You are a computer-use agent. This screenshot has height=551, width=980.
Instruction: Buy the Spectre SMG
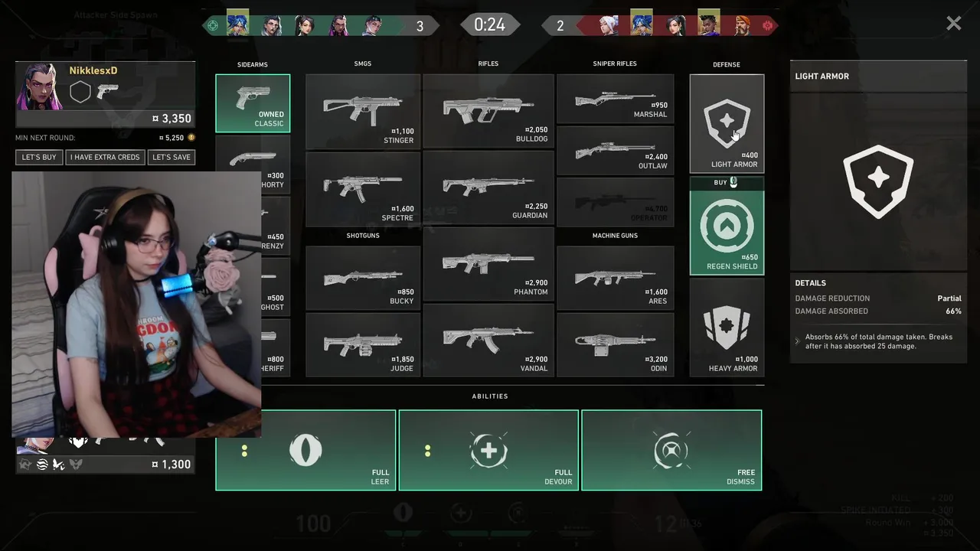[x=363, y=188]
